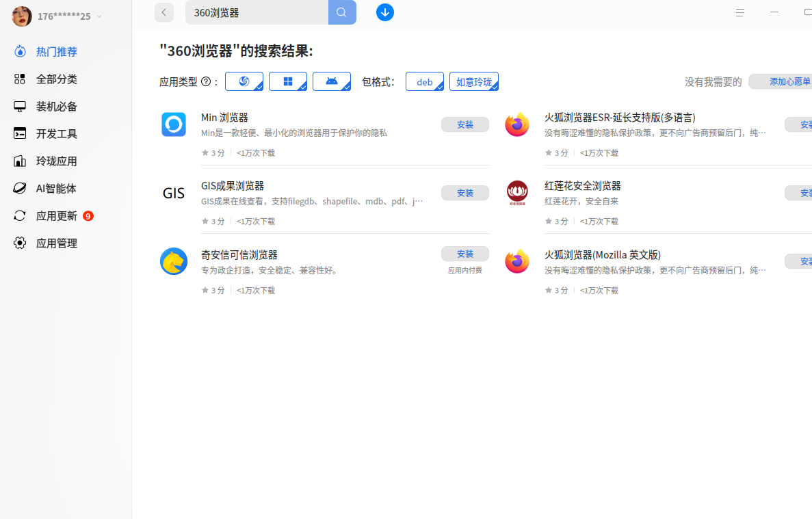Open the 火狐浏览器ESR Firefox icon
Viewport: 812px width, 519px height.
coord(517,124)
